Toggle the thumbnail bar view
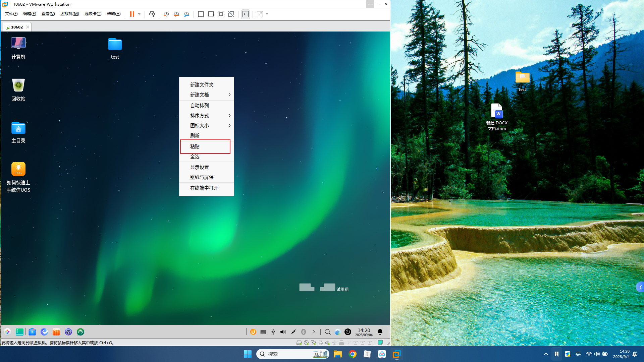 click(x=211, y=14)
